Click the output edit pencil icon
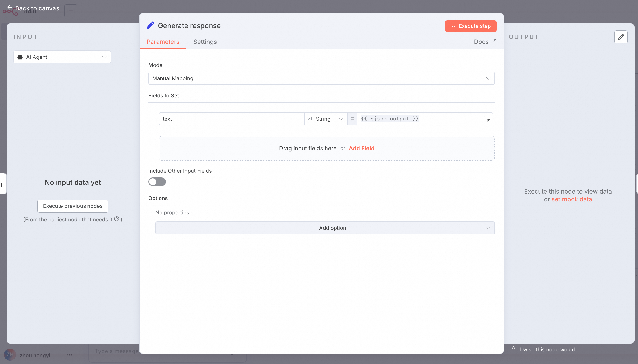 click(x=621, y=37)
